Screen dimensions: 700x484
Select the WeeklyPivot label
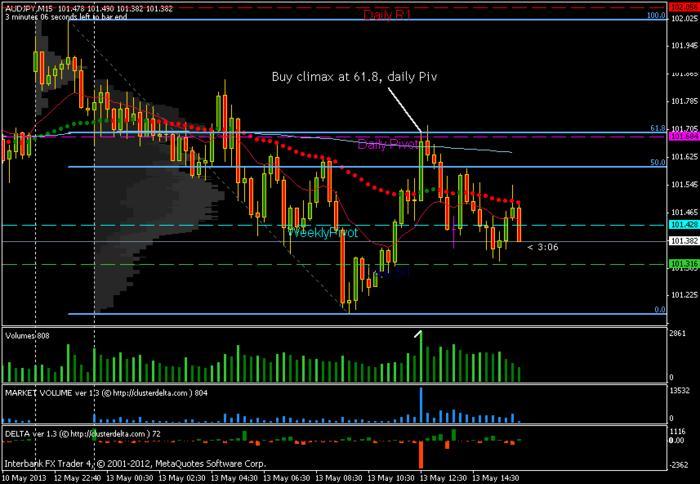[x=323, y=233]
